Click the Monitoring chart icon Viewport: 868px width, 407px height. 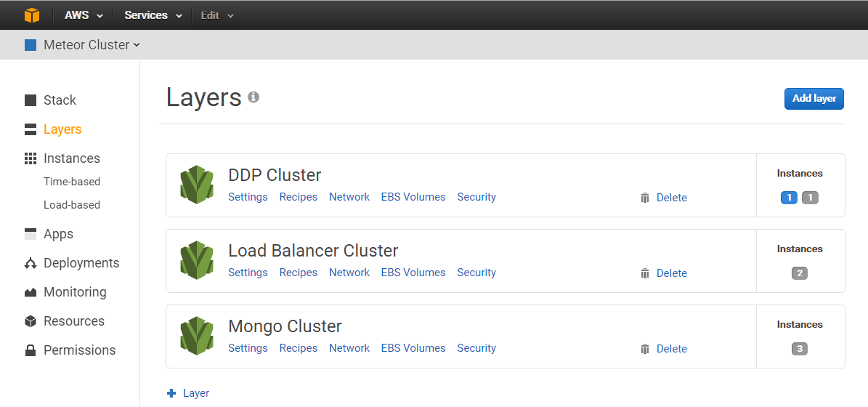(31, 292)
